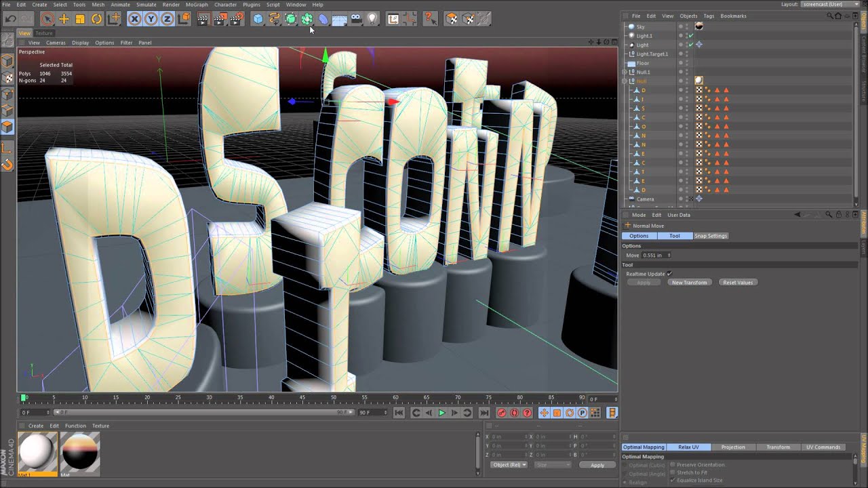This screenshot has height=488, width=868.
Task: Add a Light object from toolbar
Action: [x=372, y=19]
